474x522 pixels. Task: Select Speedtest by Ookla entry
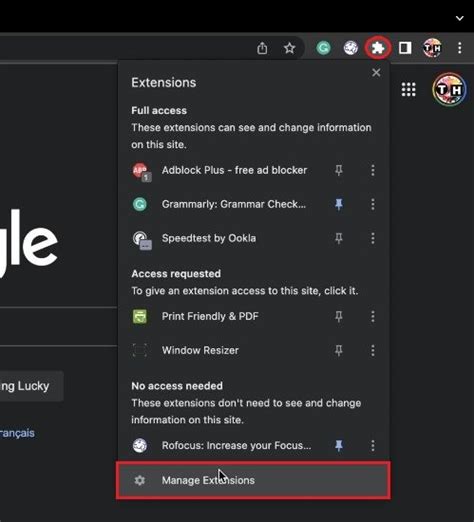click(209, 238)
